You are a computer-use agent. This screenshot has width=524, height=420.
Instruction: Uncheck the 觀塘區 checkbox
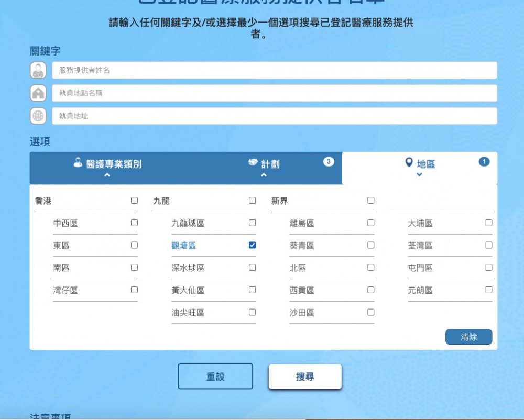point(252,245)
